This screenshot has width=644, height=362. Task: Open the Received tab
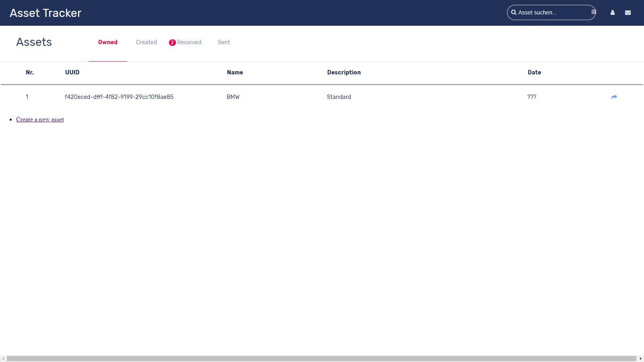189,42
